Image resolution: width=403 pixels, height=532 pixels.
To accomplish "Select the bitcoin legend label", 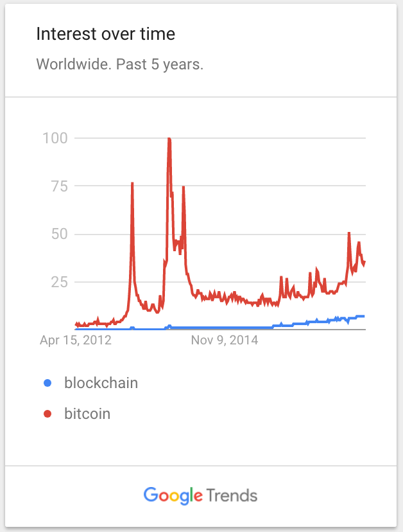I will coord(87,414).
